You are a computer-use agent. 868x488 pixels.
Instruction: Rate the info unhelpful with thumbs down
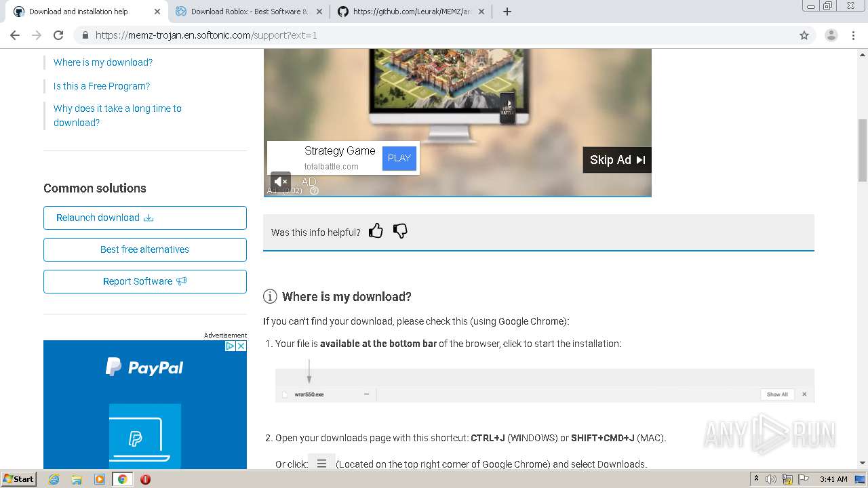[x=400, y=231]
